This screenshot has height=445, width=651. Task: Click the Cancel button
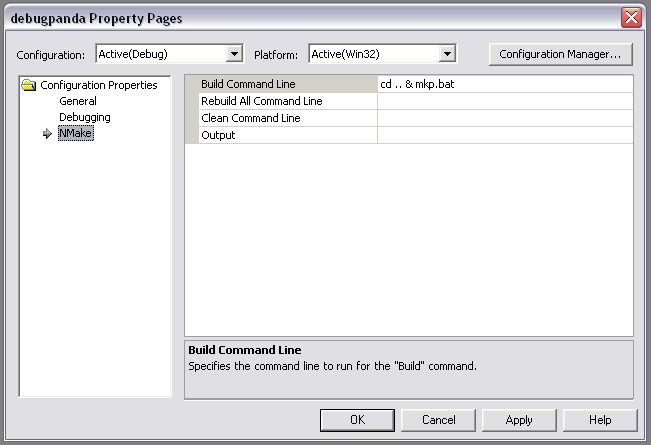[x=438, y=420]
